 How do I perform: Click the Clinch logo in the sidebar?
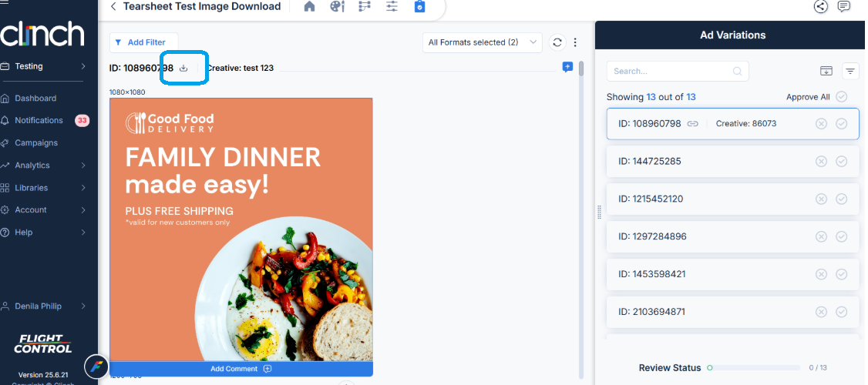pos(42,35)
